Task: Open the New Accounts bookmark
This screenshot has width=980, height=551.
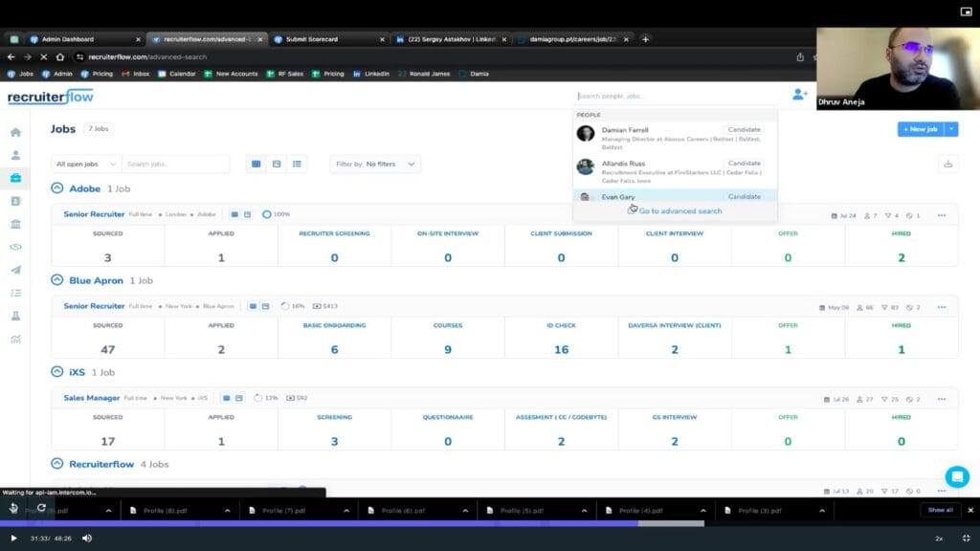Action: coord(231,74)
